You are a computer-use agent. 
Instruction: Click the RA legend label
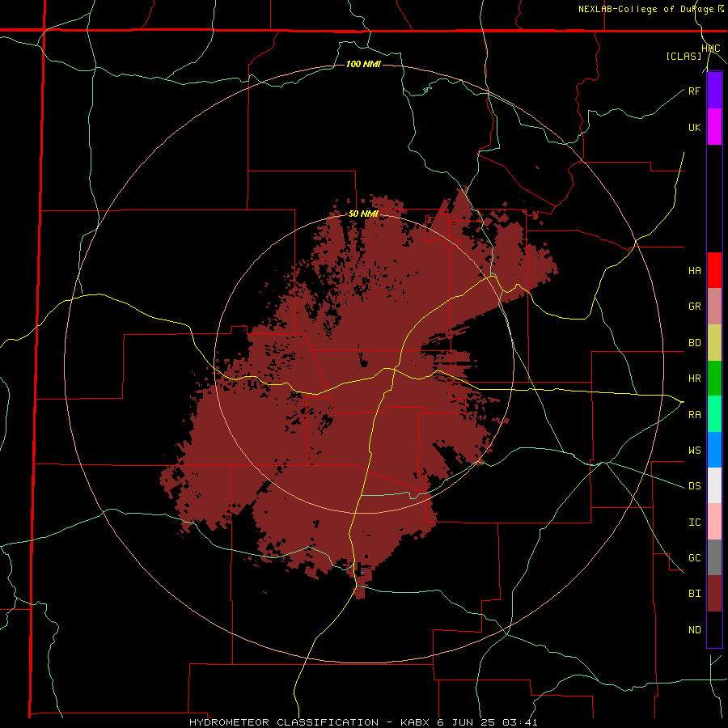click(694, 414)
